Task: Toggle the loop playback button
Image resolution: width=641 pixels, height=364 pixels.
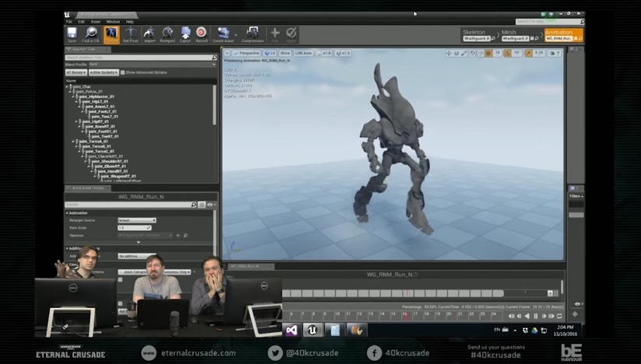Action: tap(559, 316)
